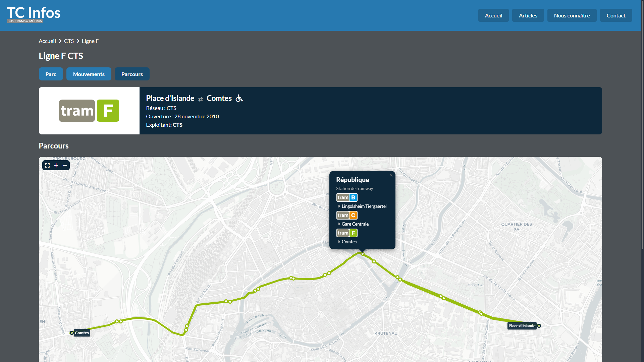Click the large tram F logo
Viewport: 644px width, 362px height.
pos(89,111)
